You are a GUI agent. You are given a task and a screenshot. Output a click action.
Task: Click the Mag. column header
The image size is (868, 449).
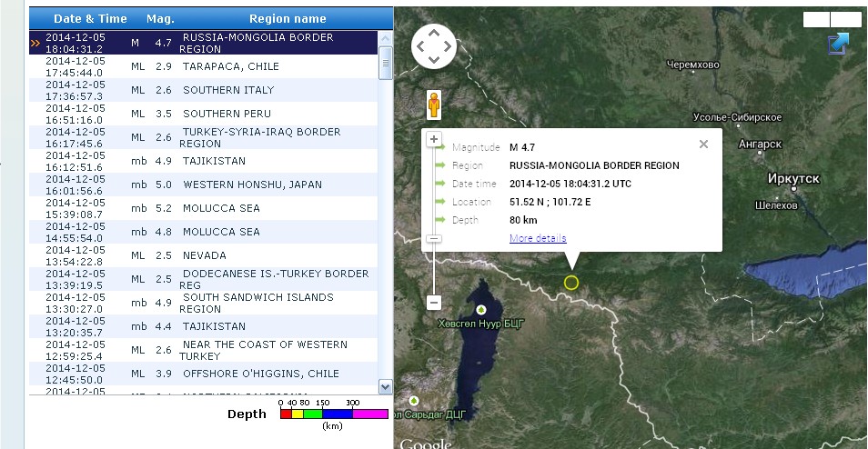click(161, 18)
